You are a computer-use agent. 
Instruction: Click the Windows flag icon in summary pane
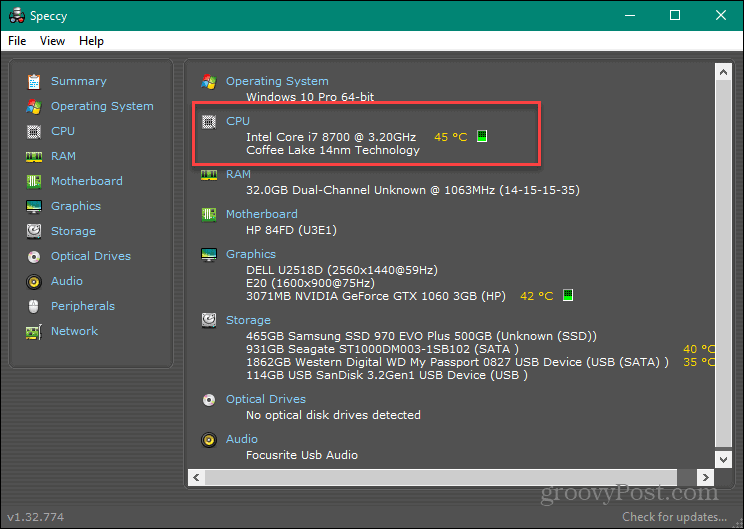pyautogui.click(x=209, y=82)
